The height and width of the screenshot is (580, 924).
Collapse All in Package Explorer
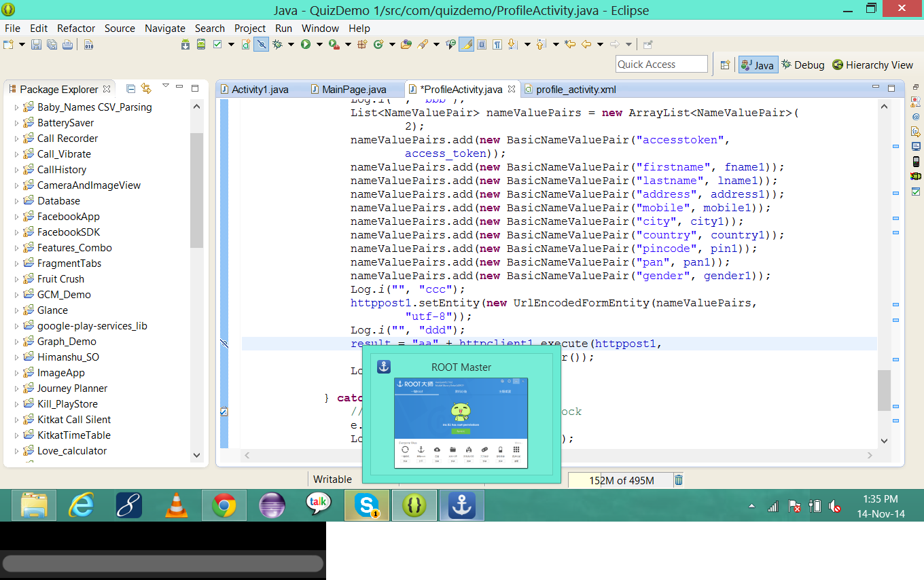coord(131,89)
